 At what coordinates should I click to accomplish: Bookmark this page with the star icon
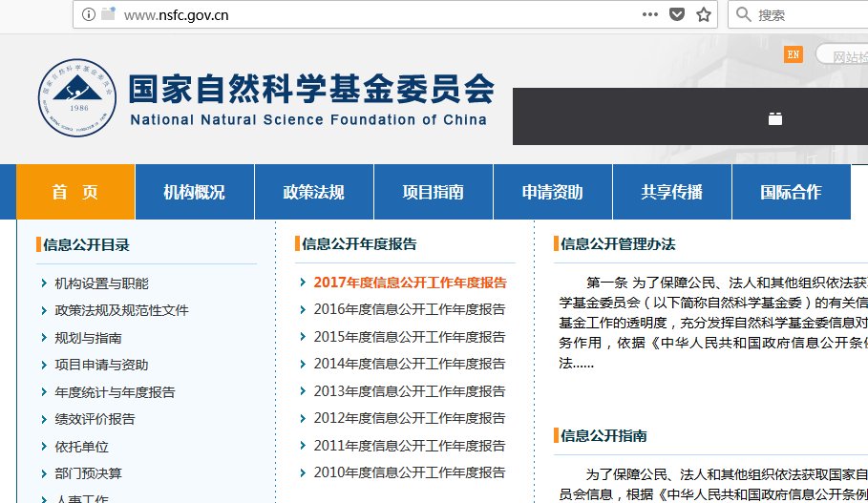point(704,14)
